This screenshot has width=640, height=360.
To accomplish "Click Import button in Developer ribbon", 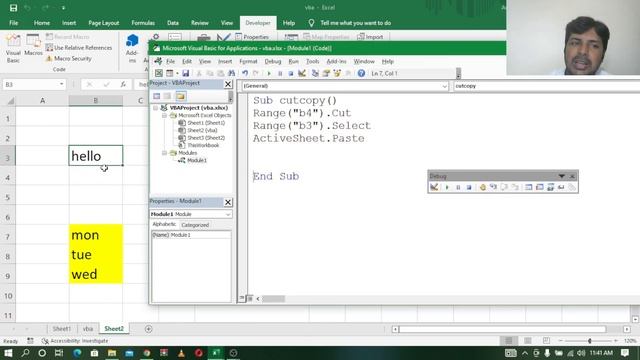I will coord(370,37).
